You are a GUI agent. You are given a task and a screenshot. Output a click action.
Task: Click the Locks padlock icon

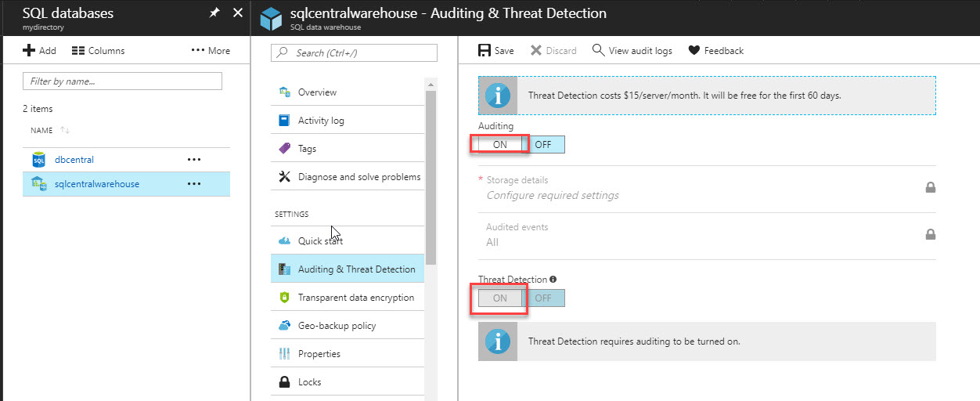click(x=284, y=382)
